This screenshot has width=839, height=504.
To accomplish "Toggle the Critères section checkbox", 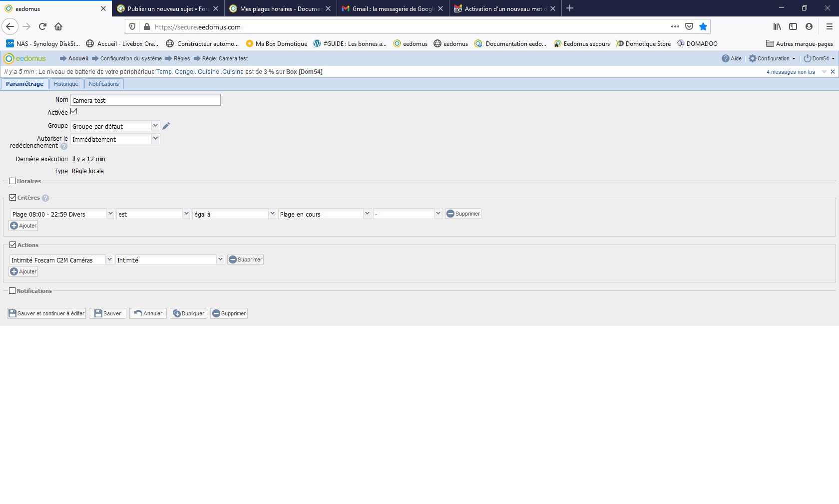I will click(x=13, y=198).
